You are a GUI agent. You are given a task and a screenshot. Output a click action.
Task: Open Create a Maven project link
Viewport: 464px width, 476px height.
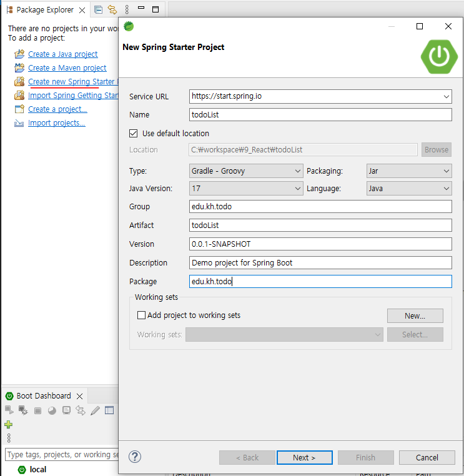(x=67, y=67)
